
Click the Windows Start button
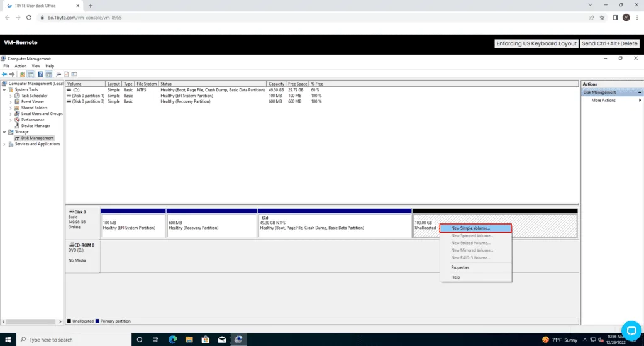pyautogui.click(x=8, y=340)
